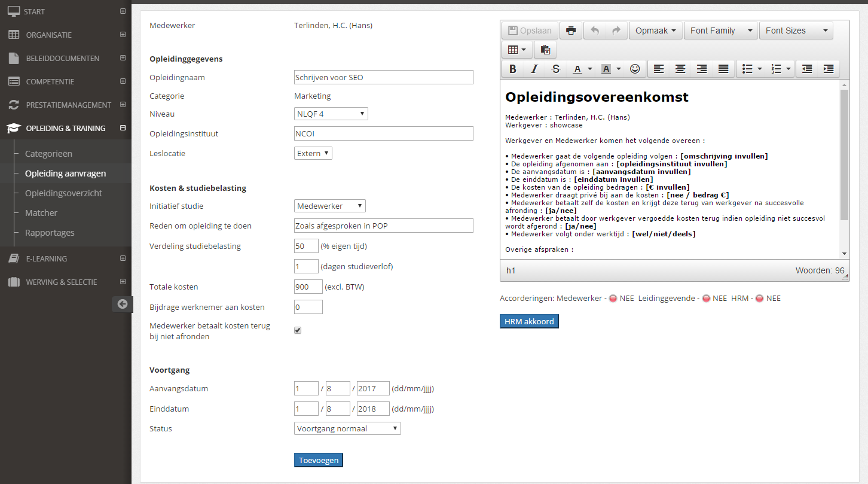The height and width of the screenshot is (484, 868).
Task: Collapse the sidebar with the arrow button
Action: [x=123, y=304]
